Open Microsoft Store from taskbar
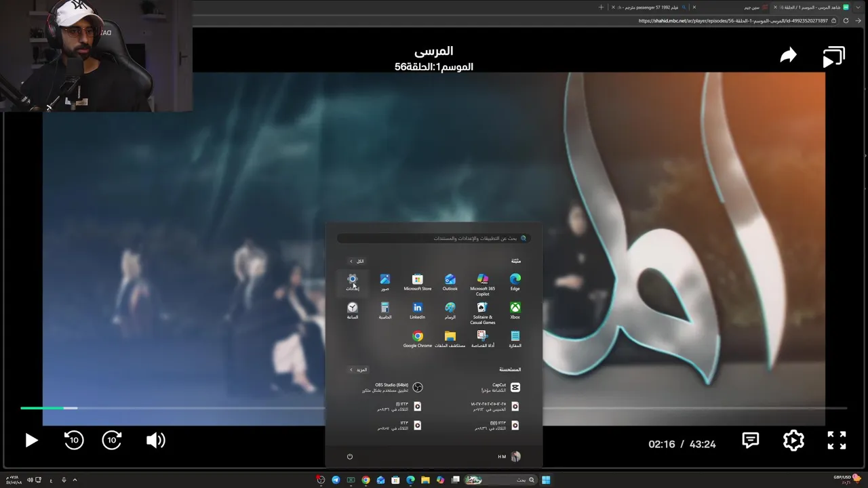 (395, 480)
